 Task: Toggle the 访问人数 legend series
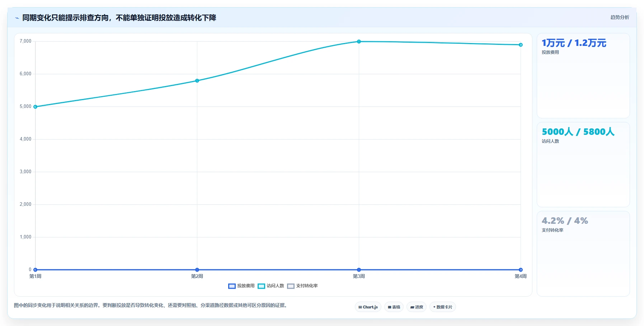pos(271,286)
